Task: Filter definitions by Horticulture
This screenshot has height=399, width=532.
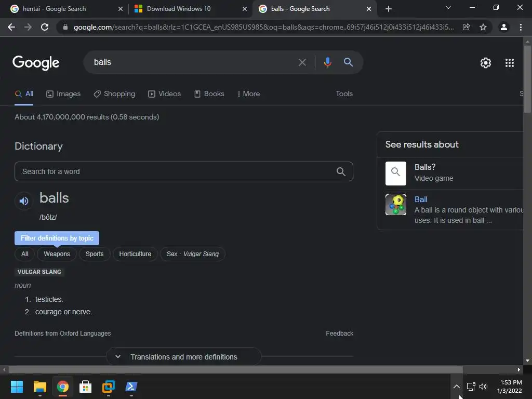Action: [135, 254]
